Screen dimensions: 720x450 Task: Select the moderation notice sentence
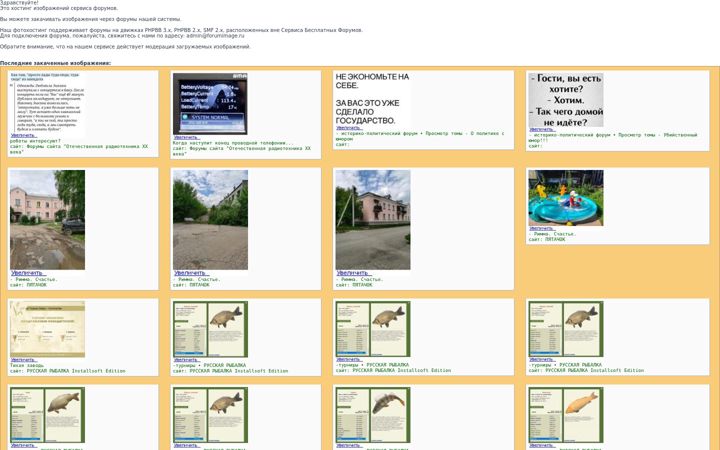click(x=125, y=46)
